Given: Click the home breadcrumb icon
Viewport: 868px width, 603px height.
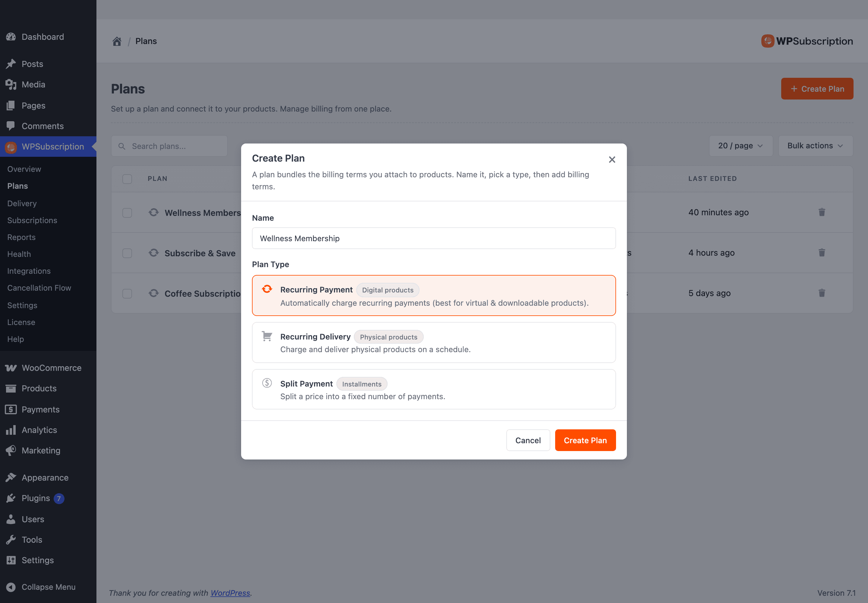Looking at the screenshot, I should tap(117, 41).
